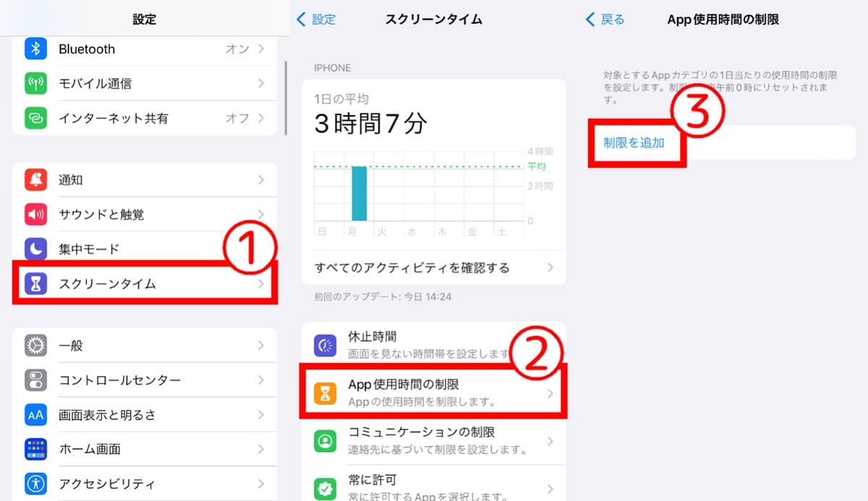
Task: Open 画面表示と明るさ label
Action: coord(107,415)
